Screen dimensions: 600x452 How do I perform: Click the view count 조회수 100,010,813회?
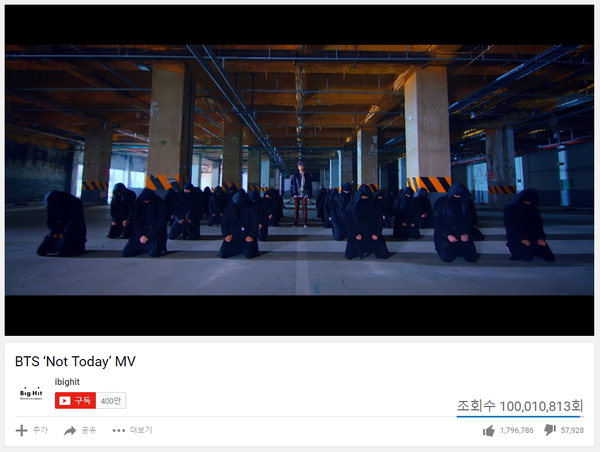(520, 406)
